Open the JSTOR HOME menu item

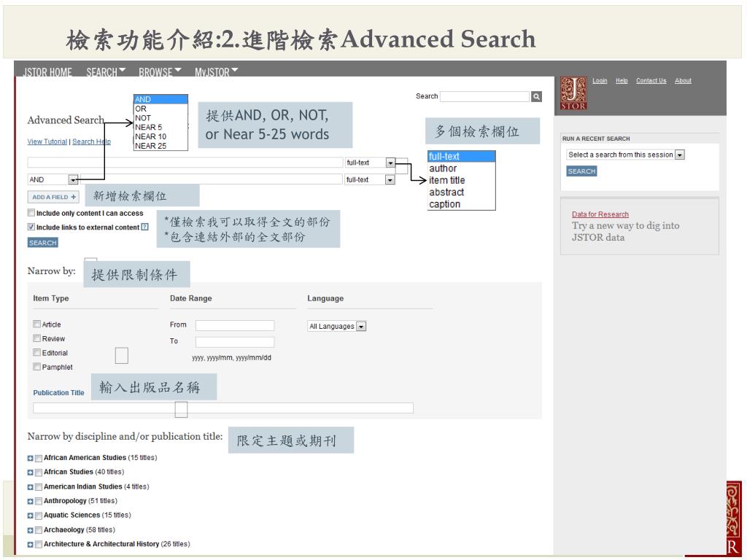[x=47, y=72]
